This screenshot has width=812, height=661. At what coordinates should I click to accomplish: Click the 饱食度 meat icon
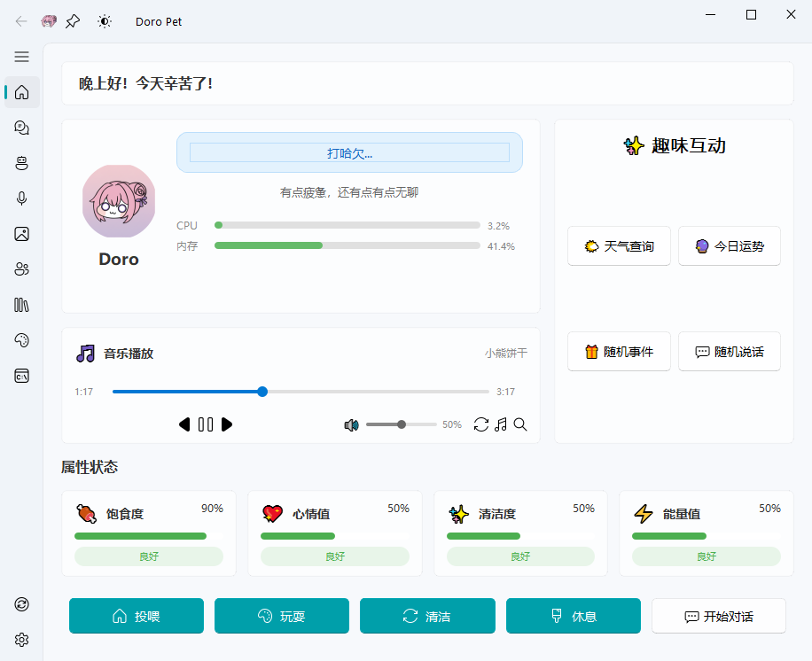(87, 514)
